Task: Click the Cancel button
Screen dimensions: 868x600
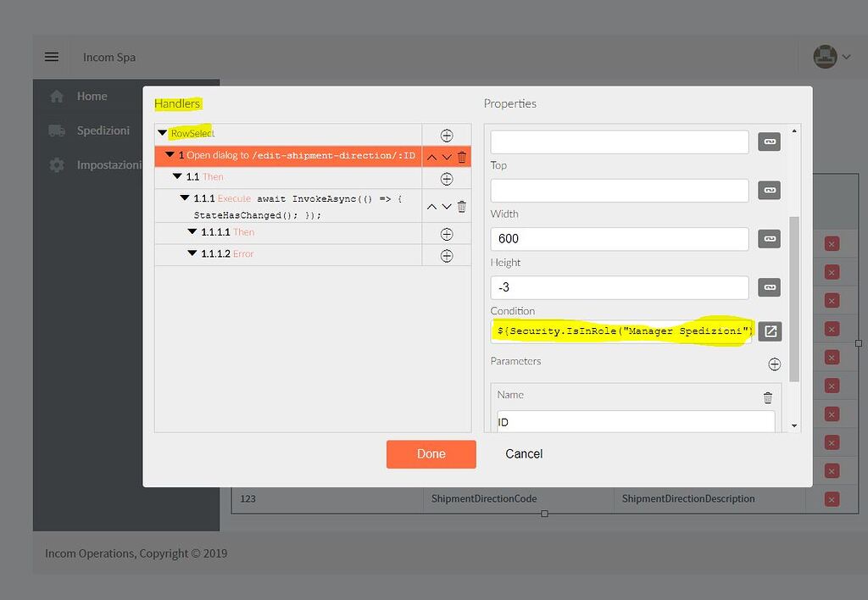Action: [523, 454]
